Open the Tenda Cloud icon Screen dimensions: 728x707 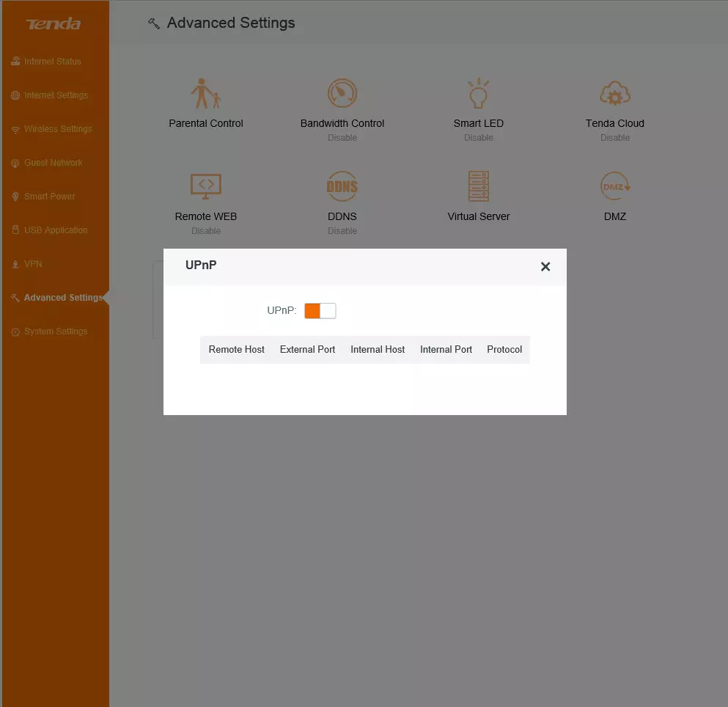tap(614, 94)
